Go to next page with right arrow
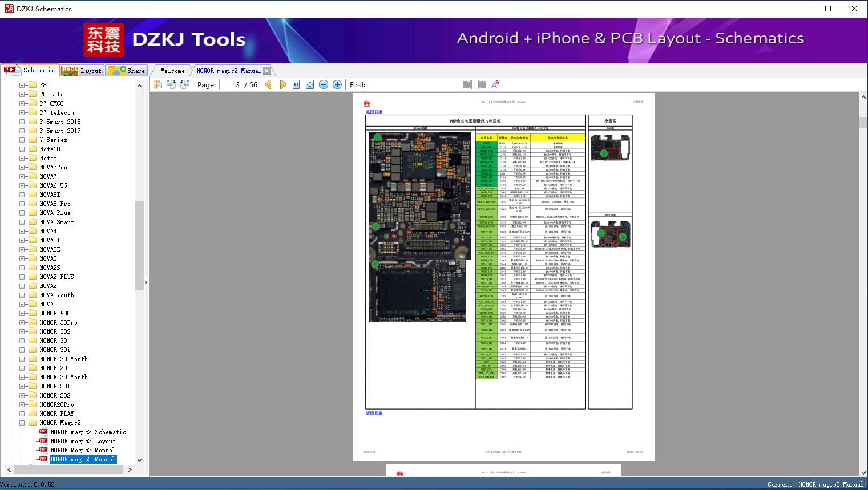The image size is (868, 490). (x=283, y=84)
